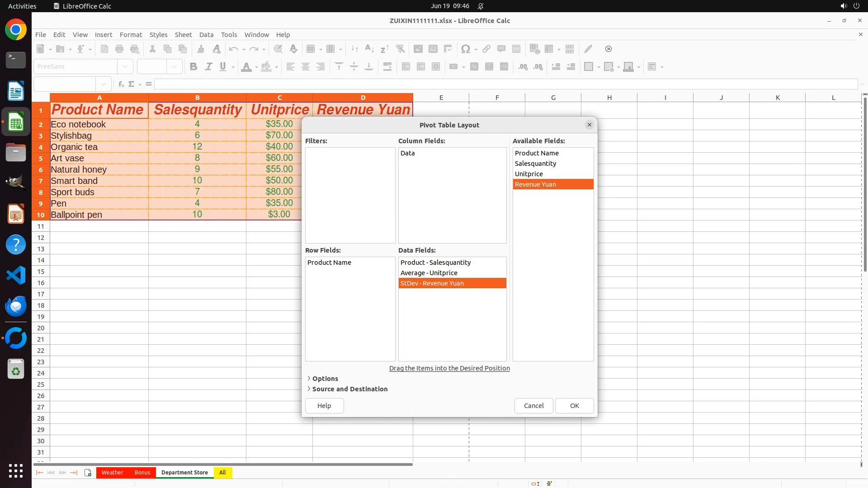Click the Bold formatting icon
The height and width of the screenshot is (488, 868).
193,67
